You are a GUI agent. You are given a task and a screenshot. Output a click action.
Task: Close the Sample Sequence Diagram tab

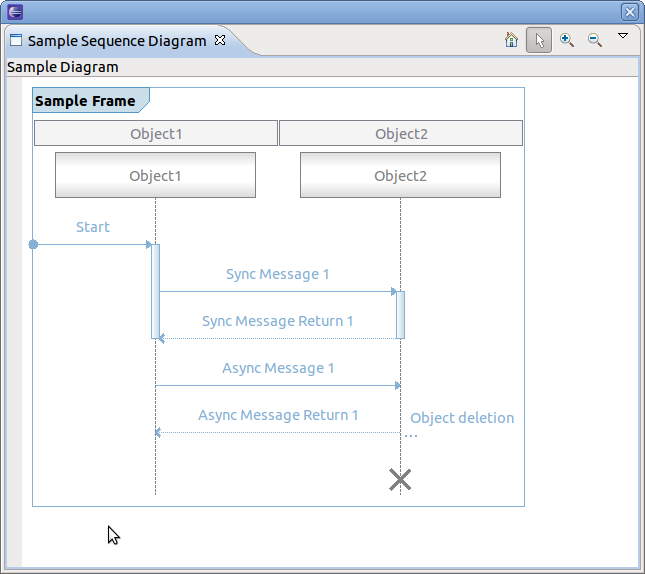click(220, 41)
